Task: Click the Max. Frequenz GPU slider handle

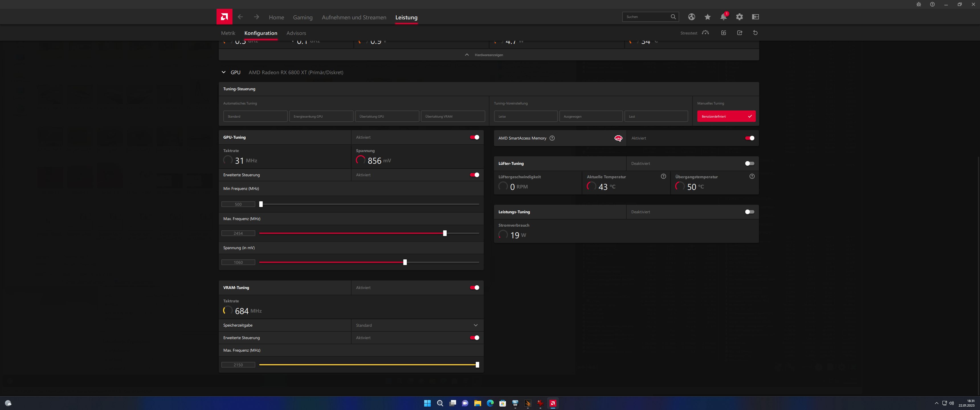Action: 444,233
